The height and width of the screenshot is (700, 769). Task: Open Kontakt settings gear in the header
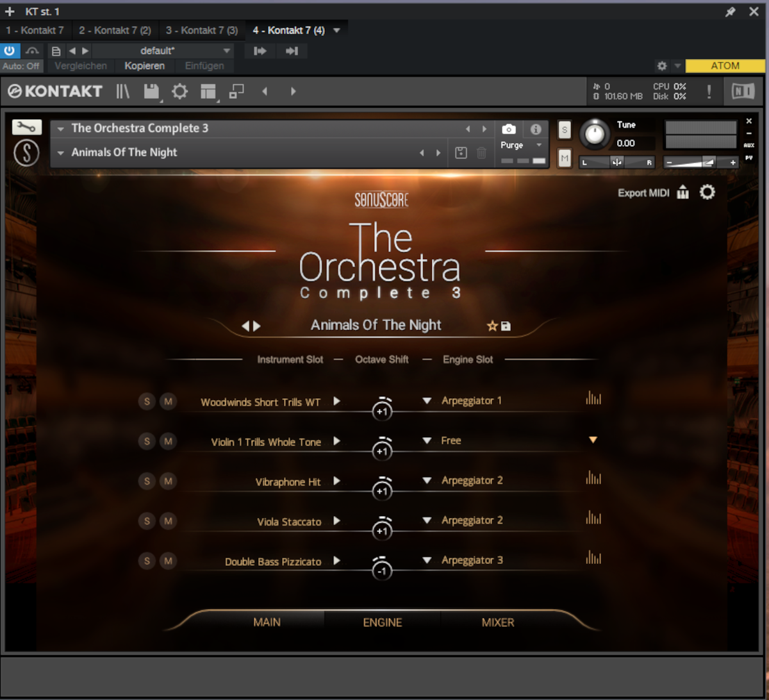tap(179, 92)
